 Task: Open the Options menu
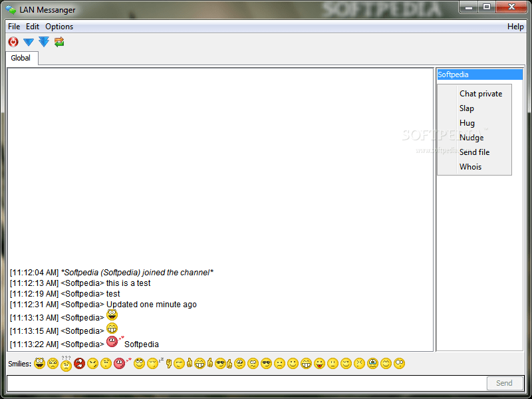tap(59, 27)
